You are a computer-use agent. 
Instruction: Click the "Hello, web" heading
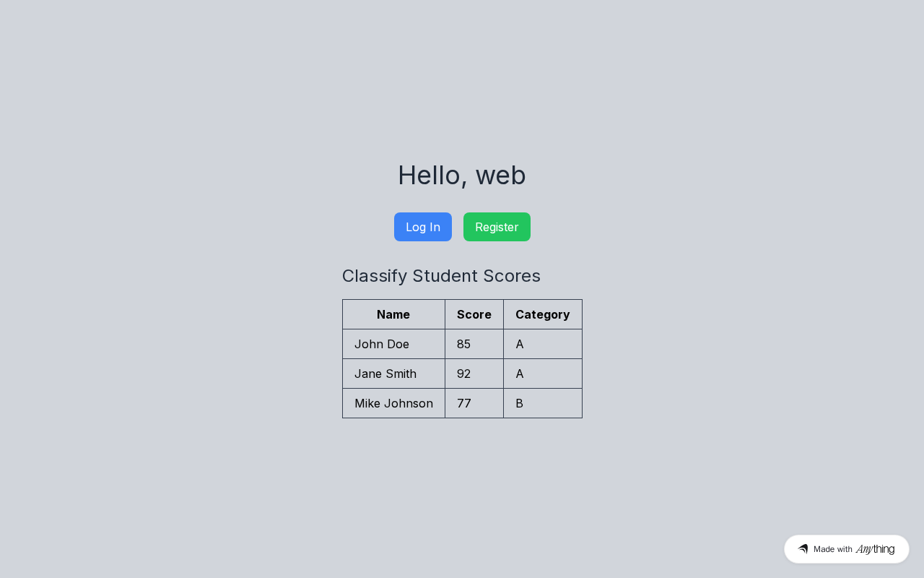462,175
